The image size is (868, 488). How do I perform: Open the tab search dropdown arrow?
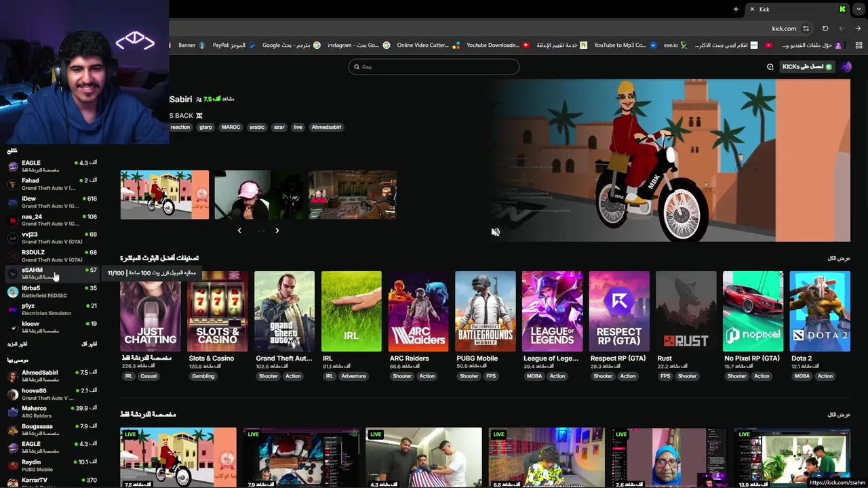(858, 9)
